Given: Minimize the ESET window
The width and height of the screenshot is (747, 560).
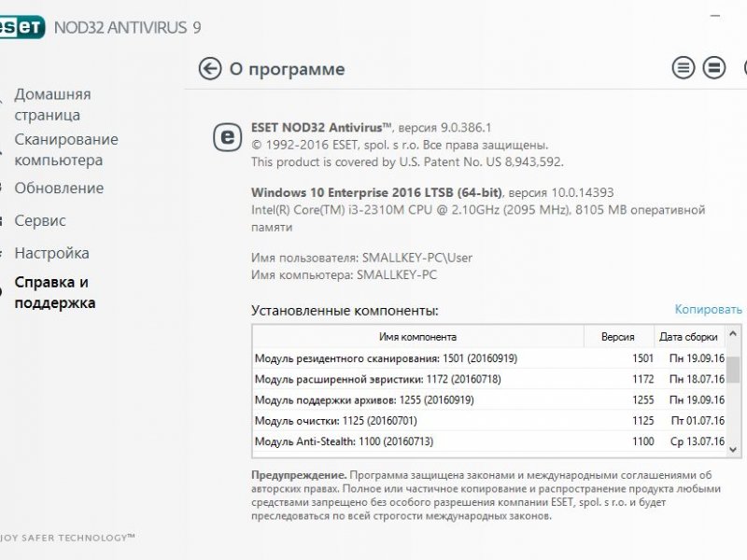Looking at the screenshot, I should point(715,16).
